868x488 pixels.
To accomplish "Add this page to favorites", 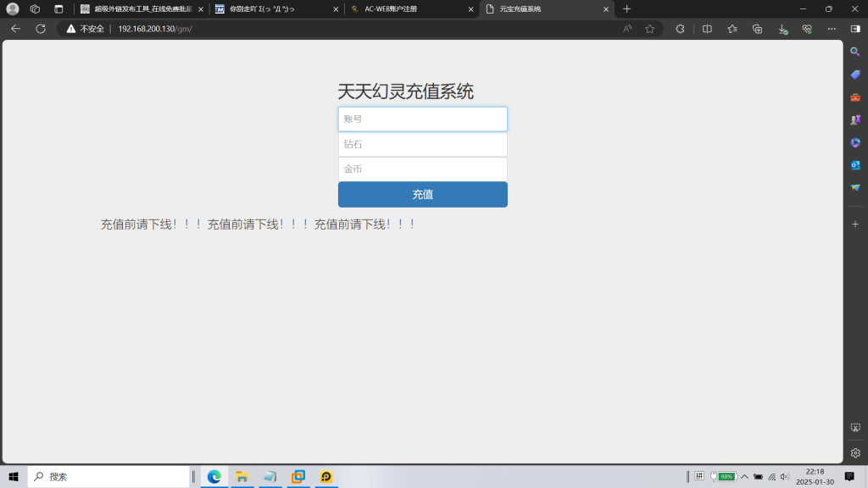I will click(650, 28).
